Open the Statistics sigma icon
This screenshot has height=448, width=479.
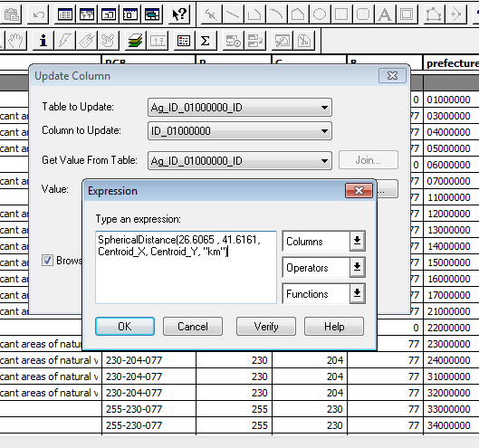pyautogui.click(x=206, y=41)
